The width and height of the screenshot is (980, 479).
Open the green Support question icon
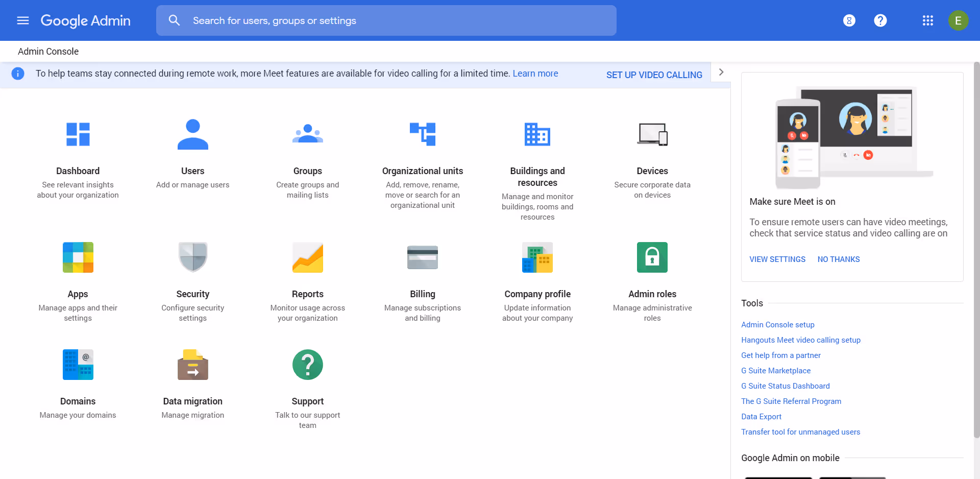tap(308, 365)
